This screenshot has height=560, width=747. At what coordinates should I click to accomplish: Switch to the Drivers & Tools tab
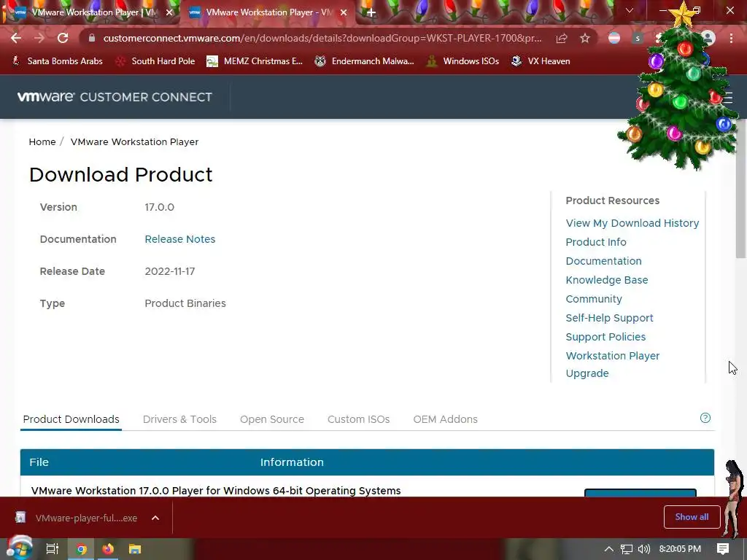179,419
